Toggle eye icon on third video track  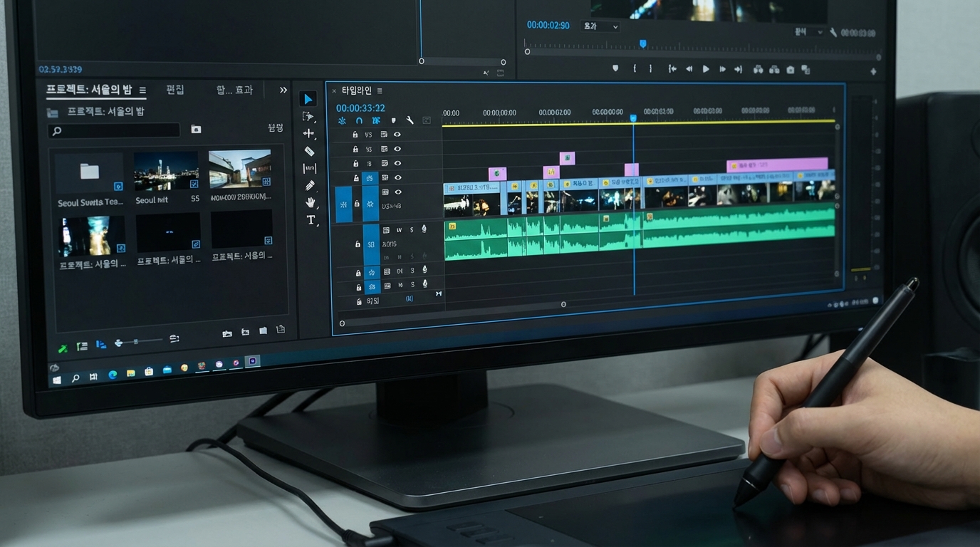coord(397,163)
